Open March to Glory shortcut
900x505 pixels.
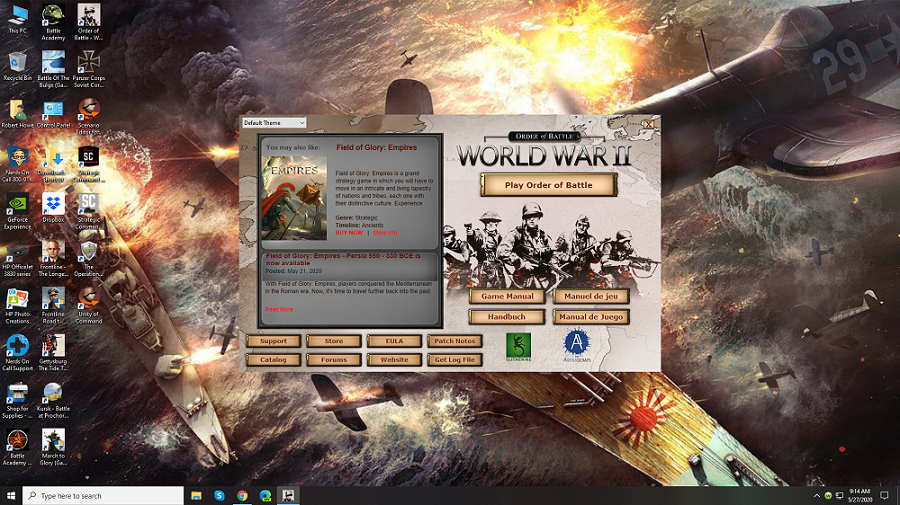53,448
